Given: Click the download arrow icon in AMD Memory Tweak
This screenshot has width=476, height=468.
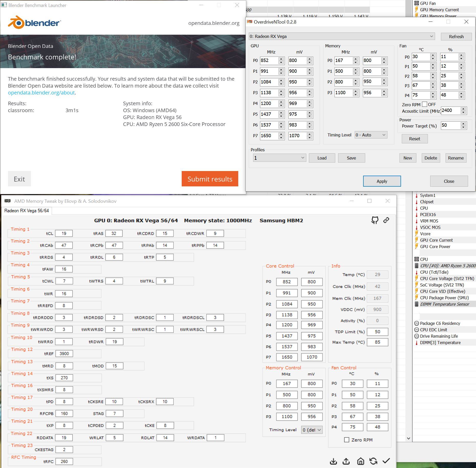Looking at the screenshot, I should [333, 461].
